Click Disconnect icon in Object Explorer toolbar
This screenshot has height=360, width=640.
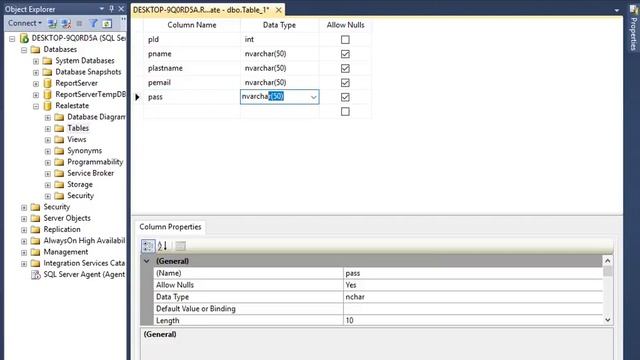tap(66, 24)
